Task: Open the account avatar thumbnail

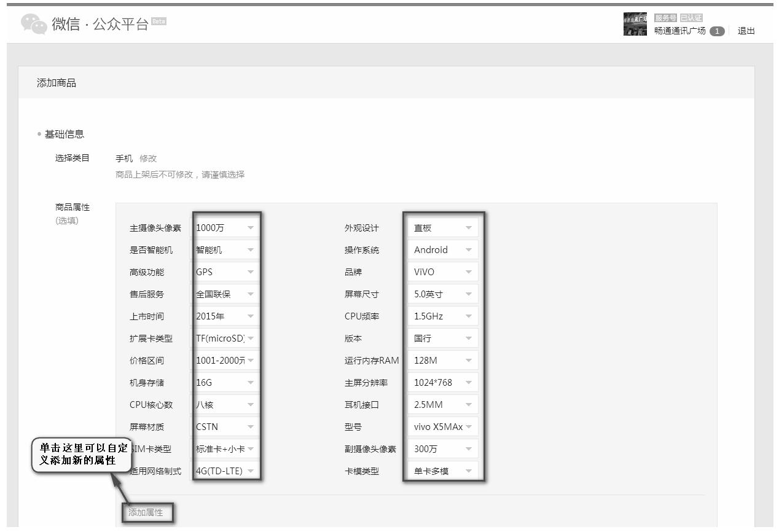Action: click(635, 24)
